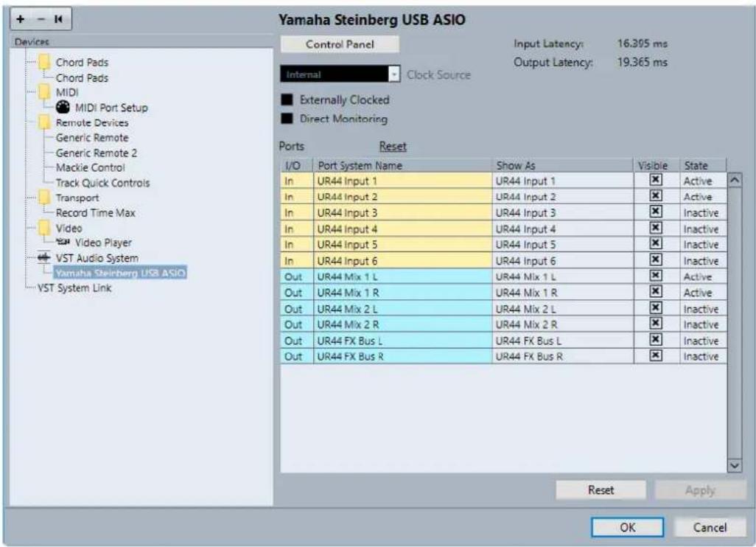Click the Video folder icon
Screen dimensions: 756x547
(x=44, y=228)
